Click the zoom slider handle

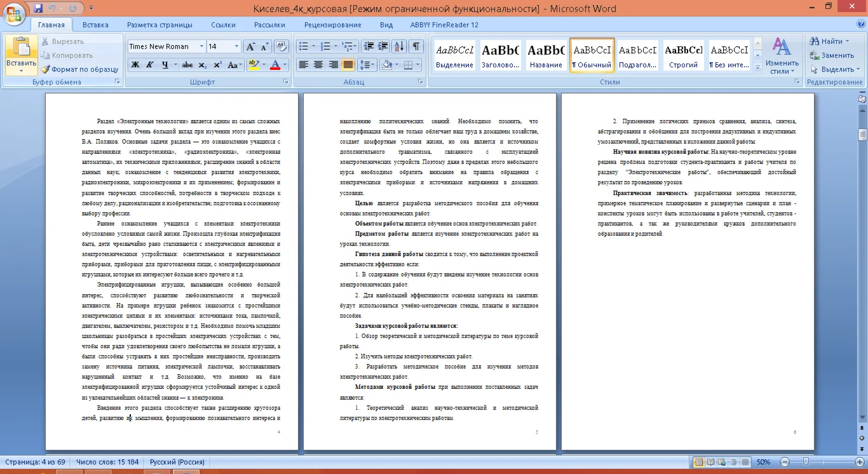coord(806,462)
